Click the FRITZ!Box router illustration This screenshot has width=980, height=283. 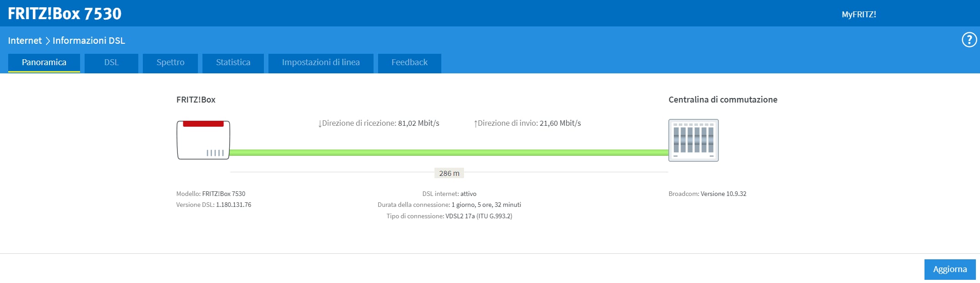pos(203,140)
